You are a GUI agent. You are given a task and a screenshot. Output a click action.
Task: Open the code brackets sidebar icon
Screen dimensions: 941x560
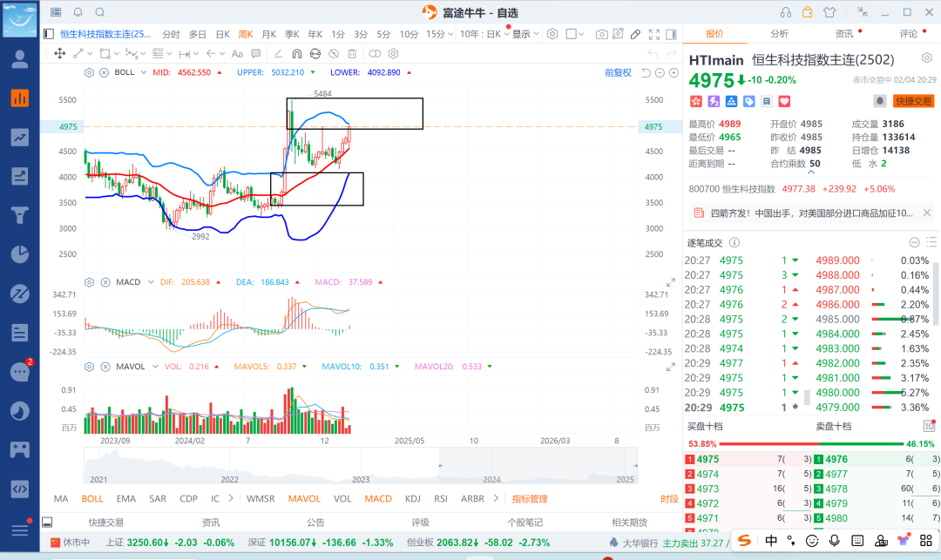coord(20,489)
